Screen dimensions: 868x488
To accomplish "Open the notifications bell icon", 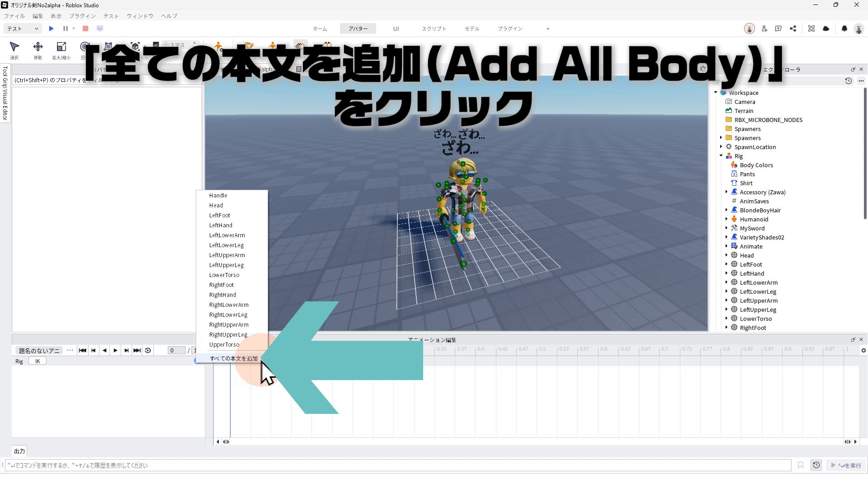I will [844, 28].
